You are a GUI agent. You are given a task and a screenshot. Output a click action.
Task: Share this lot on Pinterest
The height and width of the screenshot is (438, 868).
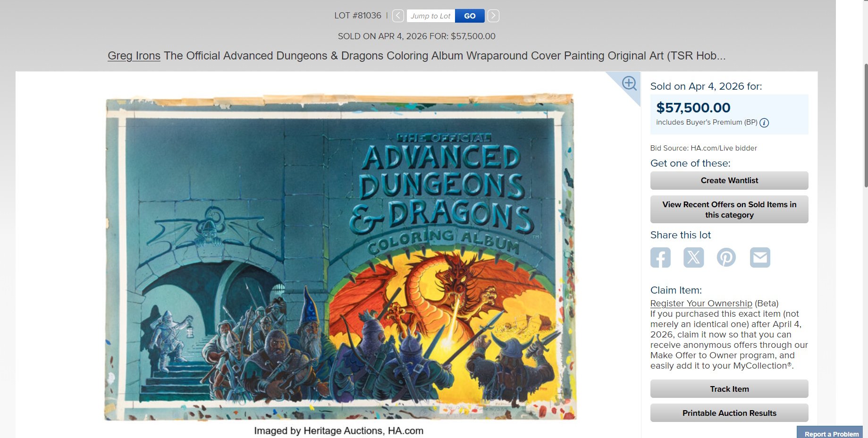(x=726, y=258)
